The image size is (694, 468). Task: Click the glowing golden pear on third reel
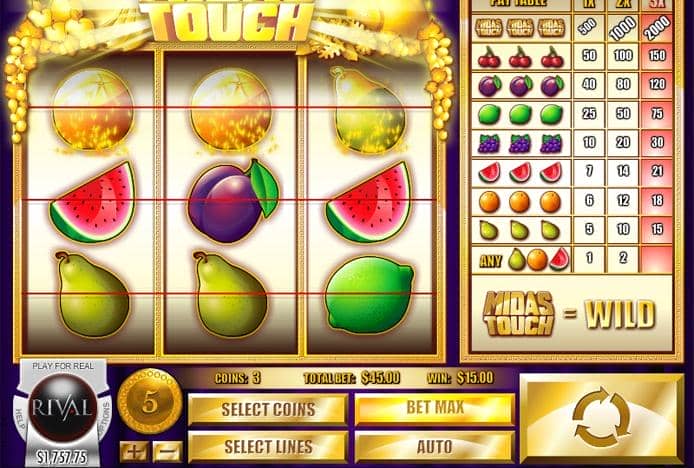tap(368, 110)
